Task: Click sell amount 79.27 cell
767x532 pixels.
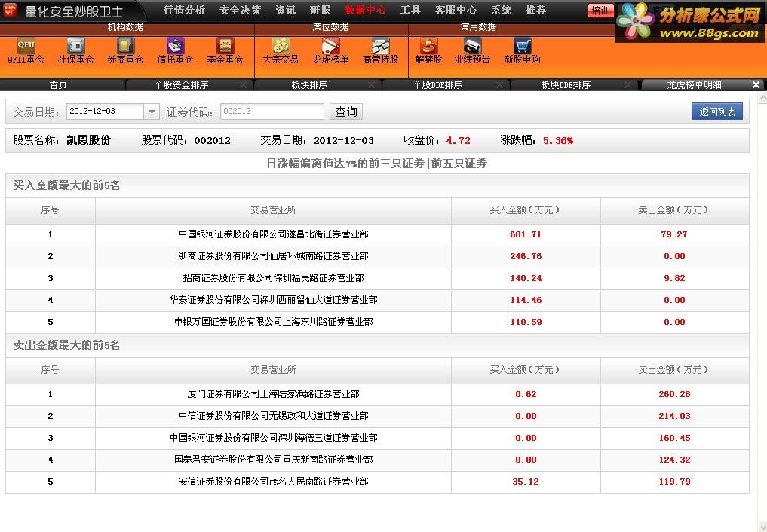Action: (674, 234)
